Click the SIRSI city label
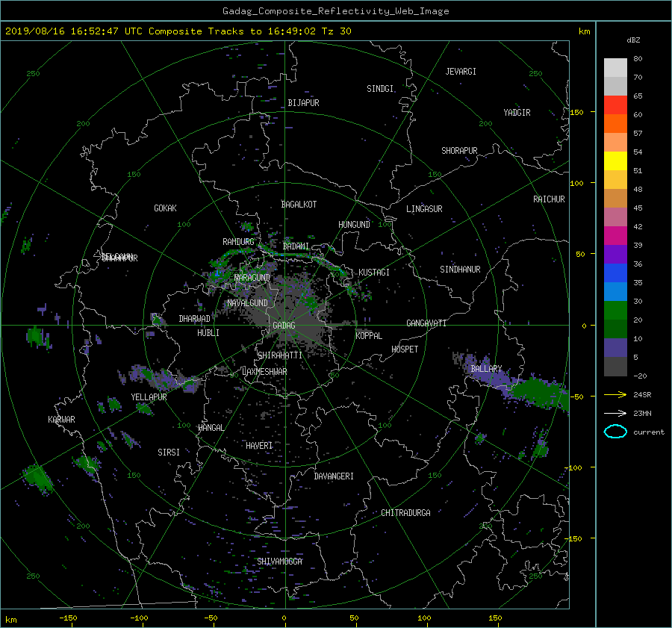Viewport: 672px width, 628px height. tap(169, 453)
